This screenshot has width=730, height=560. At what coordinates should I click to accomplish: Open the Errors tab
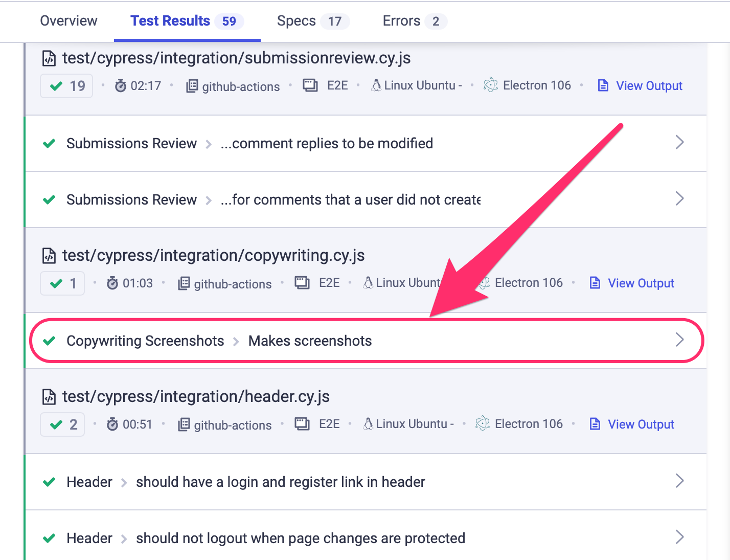click(x=401, y=21)
